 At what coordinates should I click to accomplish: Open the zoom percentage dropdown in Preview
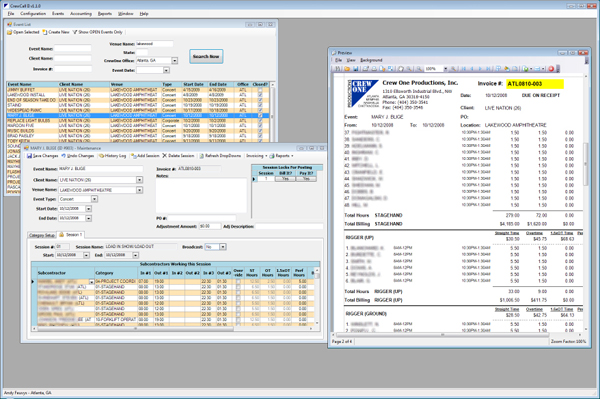tap(446, 69)
